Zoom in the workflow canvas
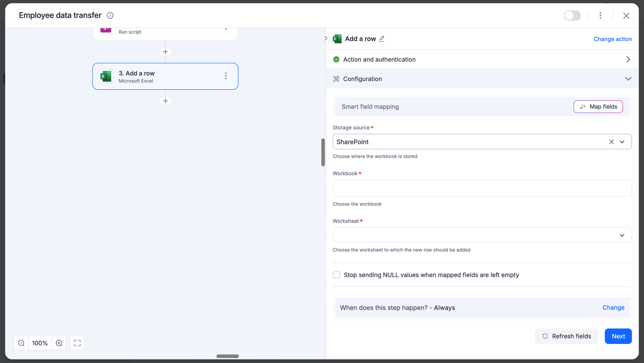This screenshot has width=644, height=363. [x=59, y=343]
